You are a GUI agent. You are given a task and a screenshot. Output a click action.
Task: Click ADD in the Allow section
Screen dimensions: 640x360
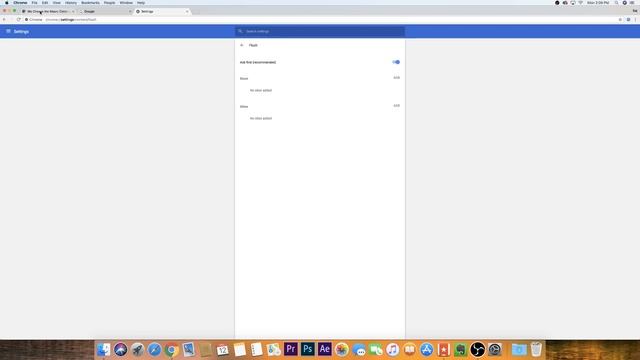396,106
